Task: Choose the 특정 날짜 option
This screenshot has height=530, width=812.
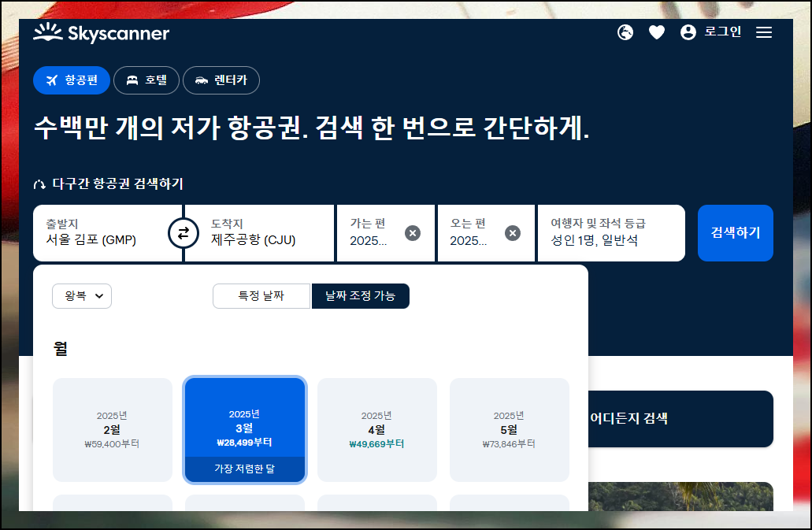Action: 261,296
